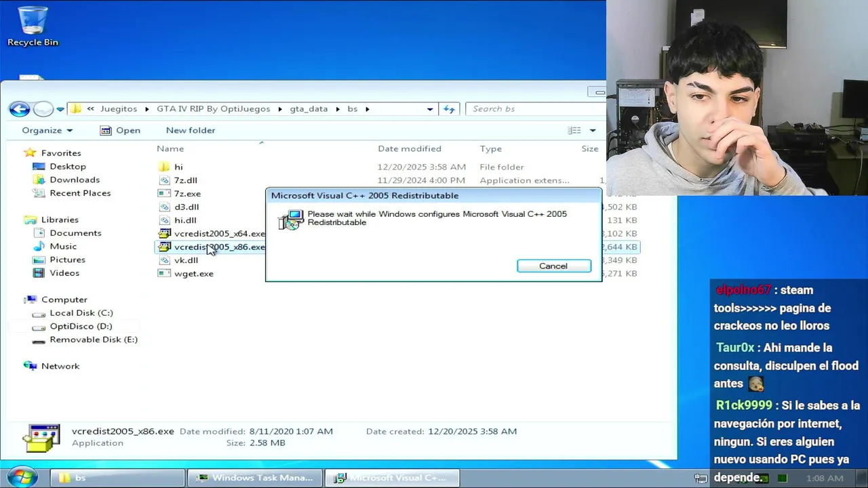Select the wget.exe file icon
The image size is (868, 488).
pos(163,273)
